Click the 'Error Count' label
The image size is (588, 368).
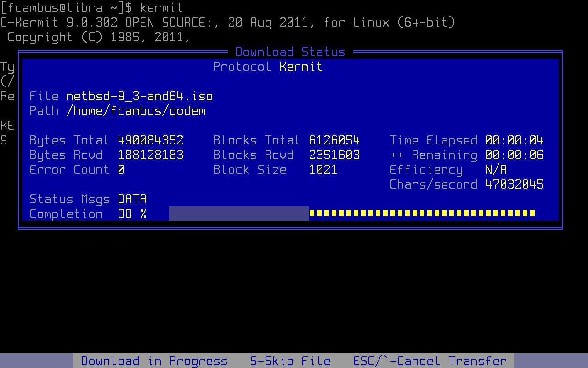click(70, 170)
